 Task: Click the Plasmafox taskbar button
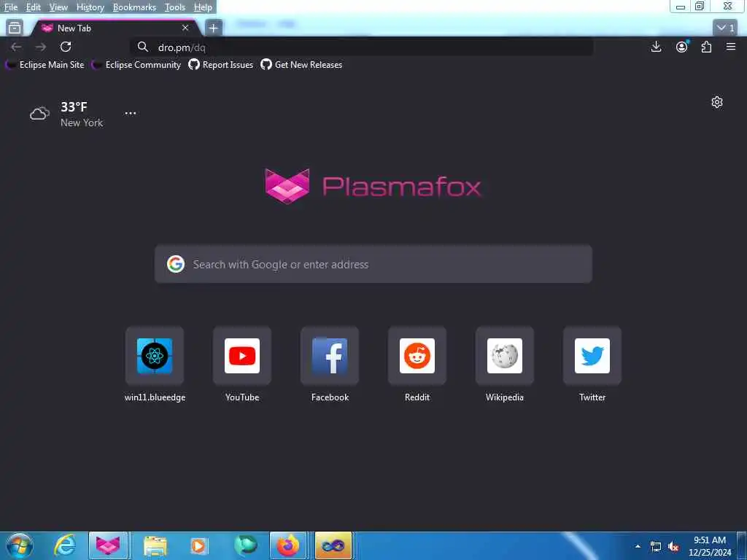point(108,545)
